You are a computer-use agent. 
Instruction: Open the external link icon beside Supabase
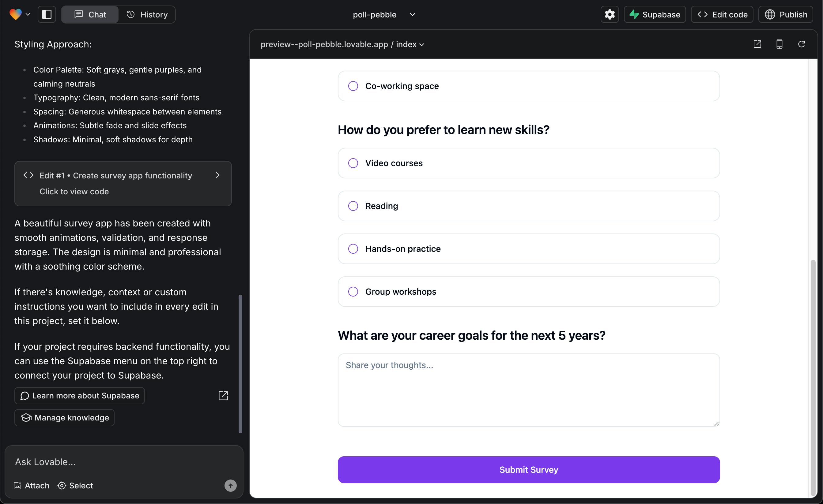point(223,396)
